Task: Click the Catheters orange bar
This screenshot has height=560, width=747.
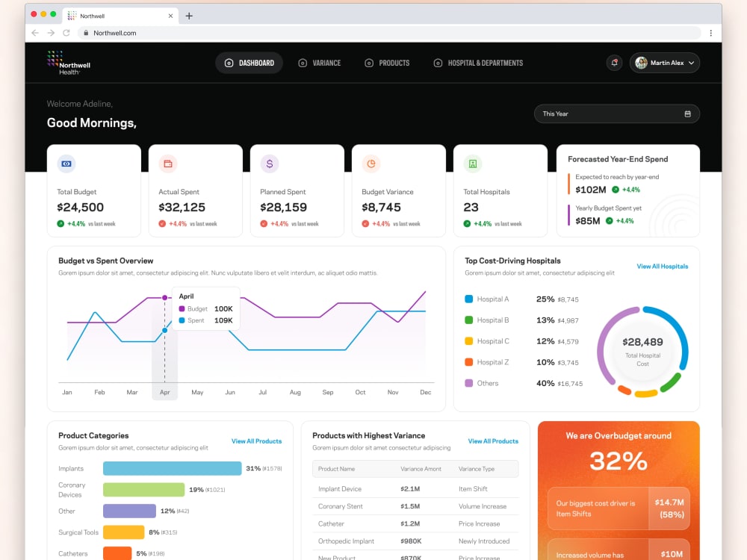Action: [x=117, y=553]
